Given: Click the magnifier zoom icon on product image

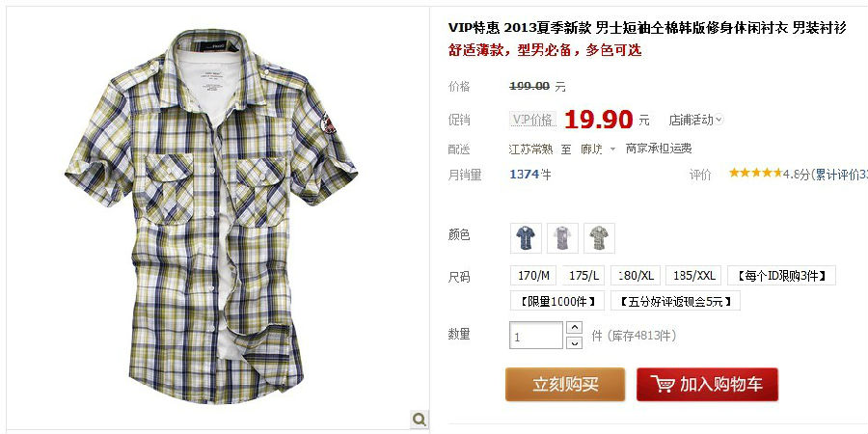Looking at the screenshot, I should click(420, 420).
